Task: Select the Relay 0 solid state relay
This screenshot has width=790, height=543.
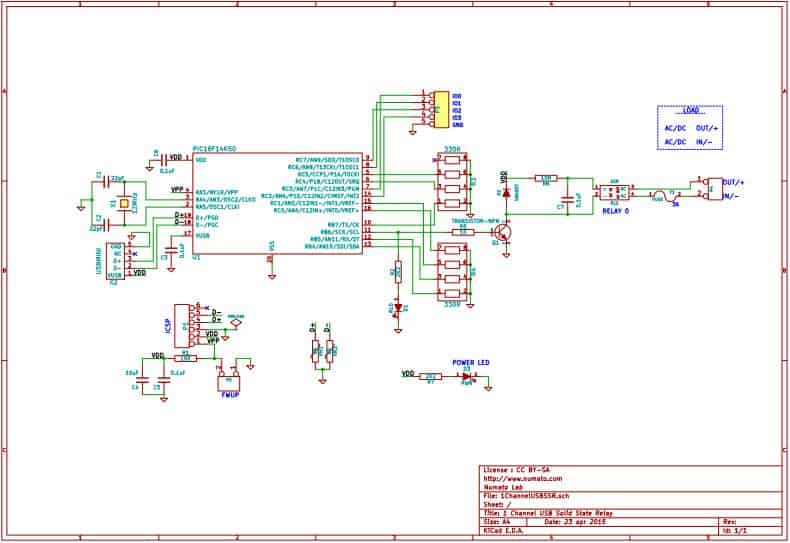Action: [x=610, y=191]
